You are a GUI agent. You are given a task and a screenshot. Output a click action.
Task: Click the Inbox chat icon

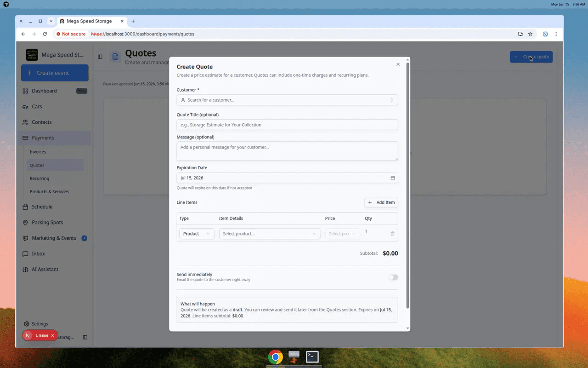tap(25, 254)
